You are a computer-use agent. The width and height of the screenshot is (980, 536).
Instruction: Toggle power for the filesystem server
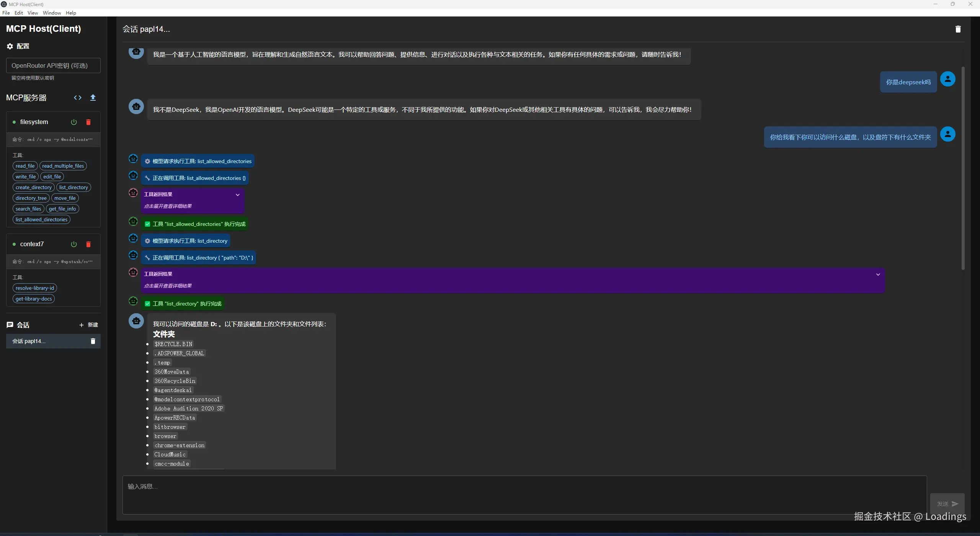pyautogui.click(x=74, y=122)
